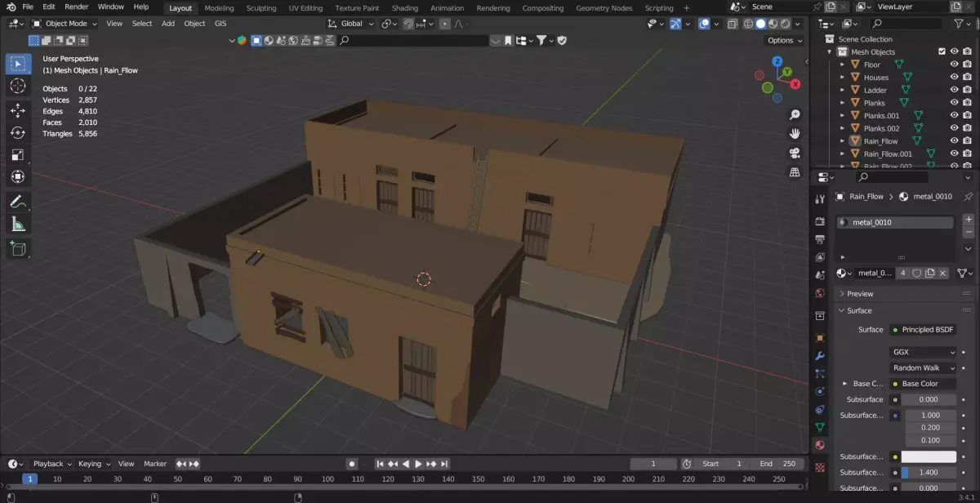980x503 pixels.
Task: Select the Select Box tool
Action: point(18,64)
